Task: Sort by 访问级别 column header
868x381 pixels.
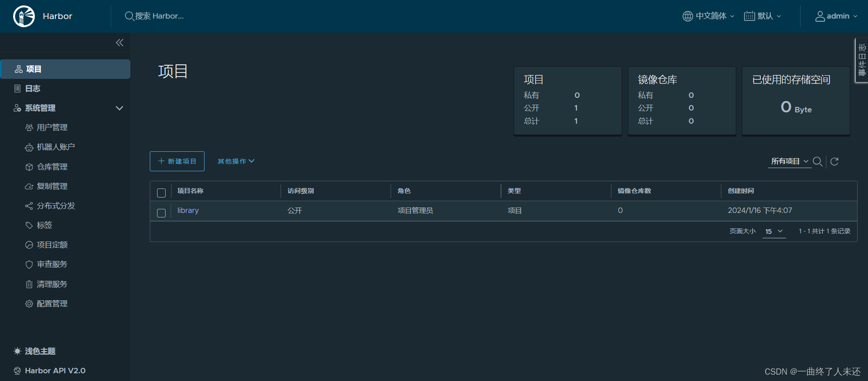Action: pyautogui.click(x=300, y=191)
